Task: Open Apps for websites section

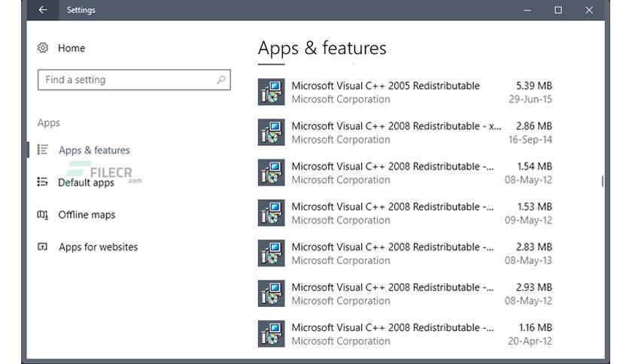Action: click(x=99, y=247)
